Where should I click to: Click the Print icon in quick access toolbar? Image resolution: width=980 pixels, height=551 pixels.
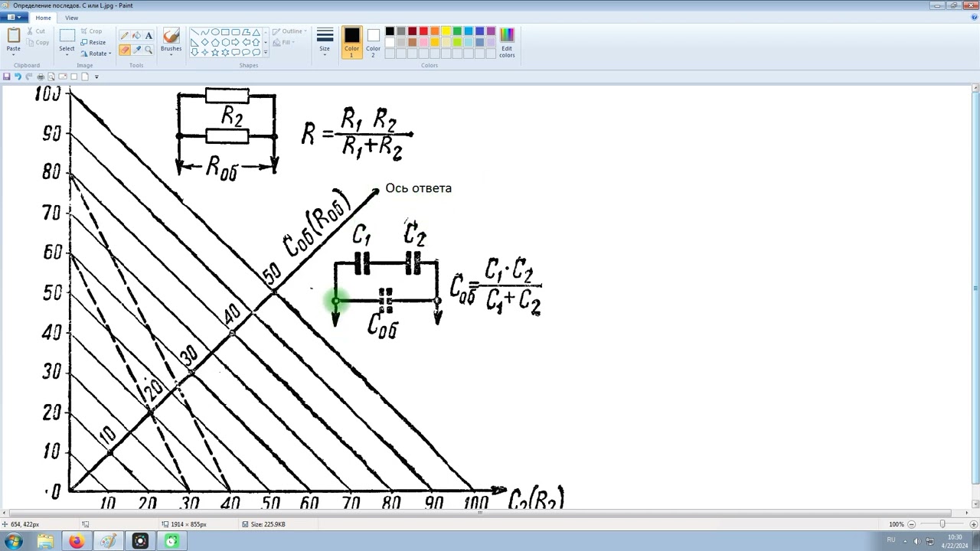(x=41, y=77)
